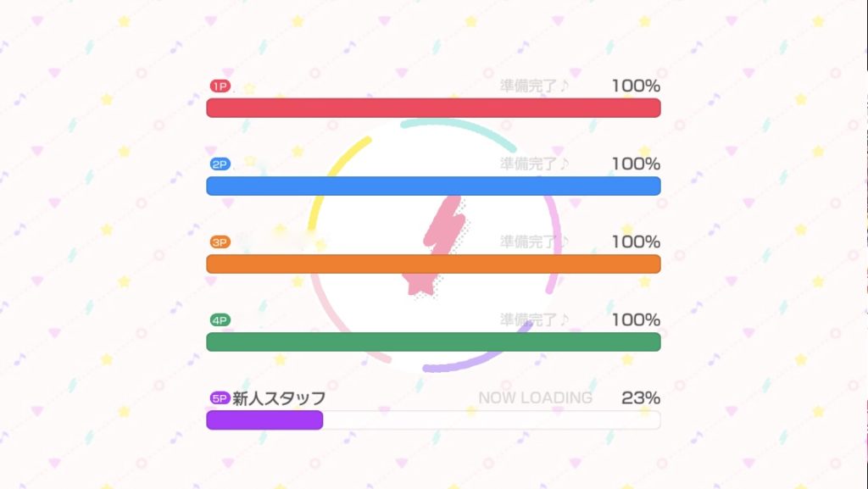Click the 100% value for 3P
The image size is (868, 489).
click(x=636, y=242)
